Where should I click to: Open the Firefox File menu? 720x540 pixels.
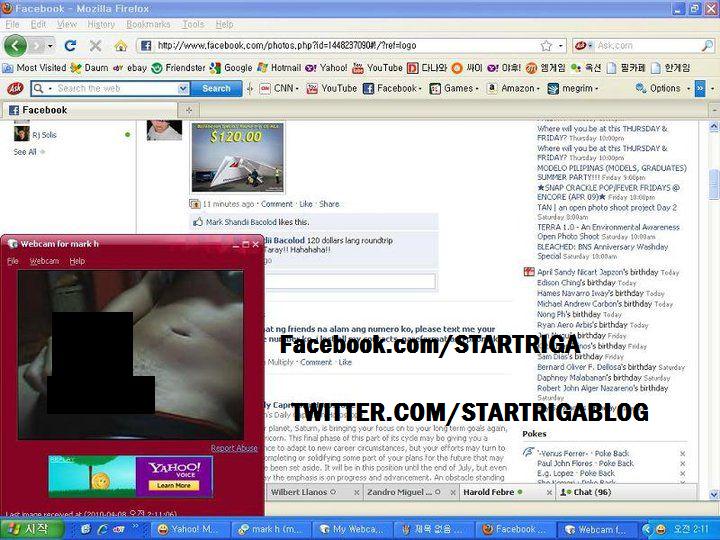[12, 24]
